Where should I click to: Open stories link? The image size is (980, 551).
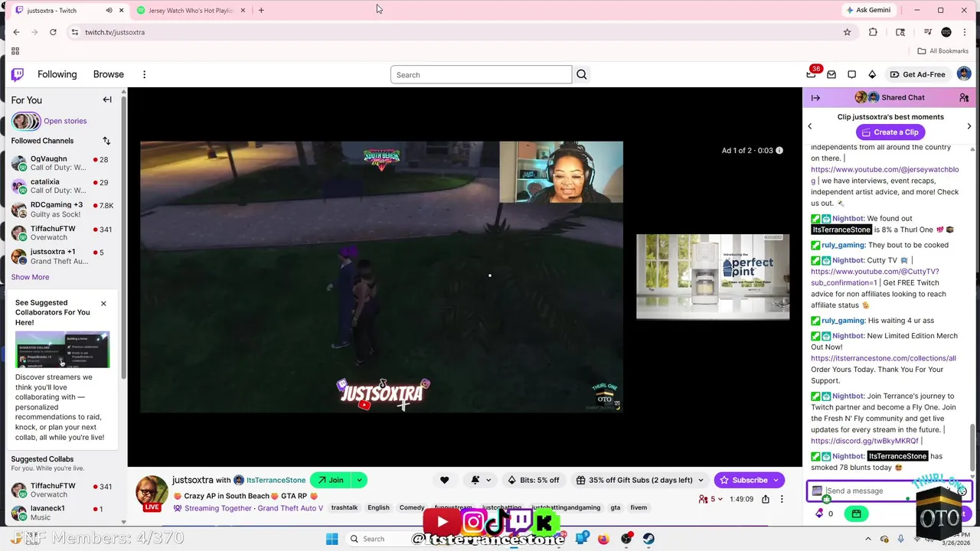pyautogui.click(x=65, y=121)
